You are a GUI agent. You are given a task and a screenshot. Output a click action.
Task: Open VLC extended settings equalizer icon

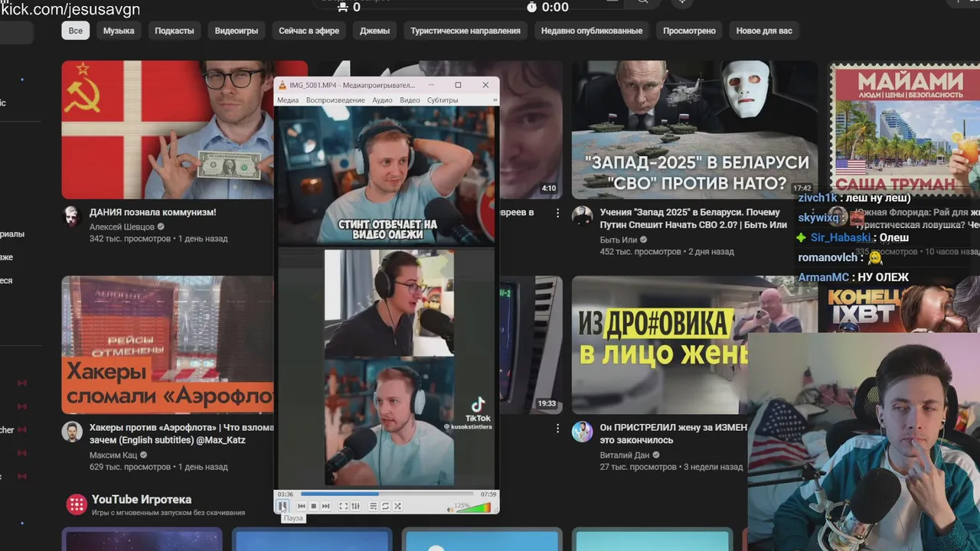click(x=355, y=506)
